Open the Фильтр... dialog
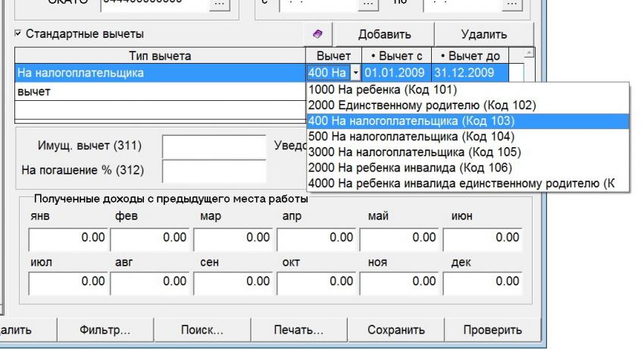Viewport: 644px width, 349px height. 105,331
